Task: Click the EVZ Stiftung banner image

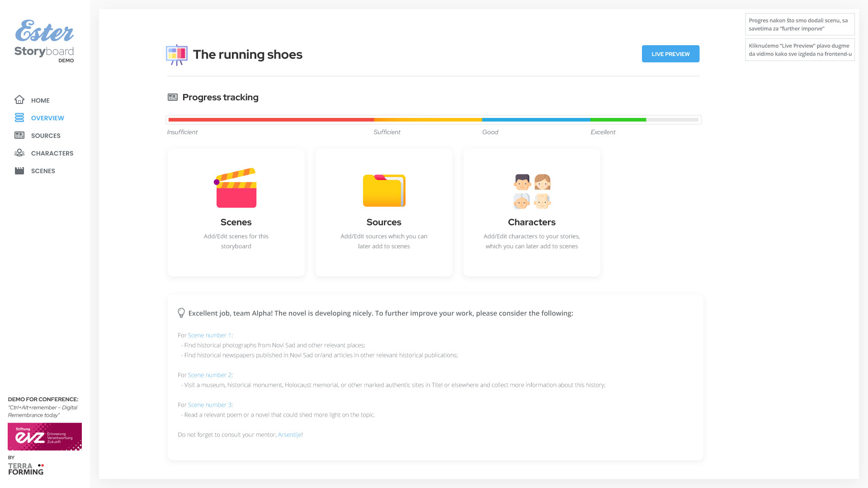Action: [x=45, y=436]
